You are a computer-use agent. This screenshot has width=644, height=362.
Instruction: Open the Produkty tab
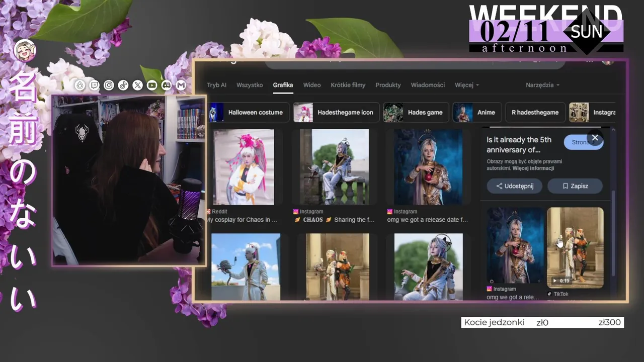pos(388,85)
